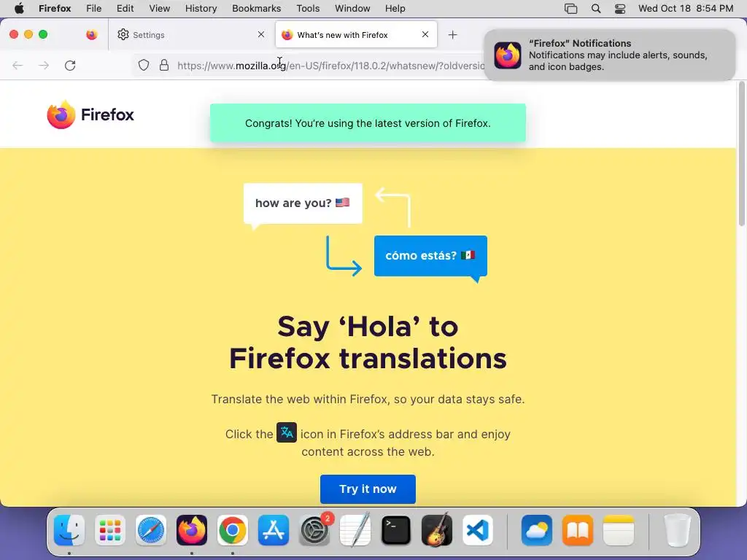Open the Window menu

(352, 9)
